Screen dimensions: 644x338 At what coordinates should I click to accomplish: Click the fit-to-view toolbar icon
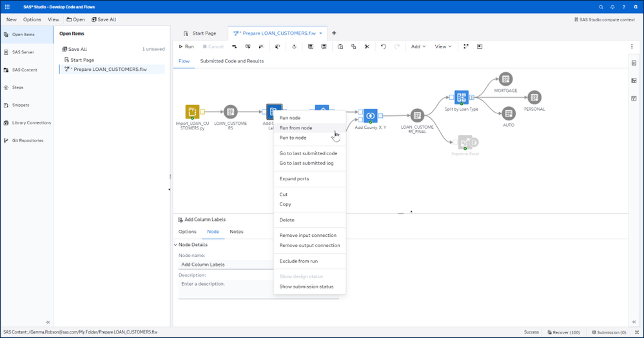coord(480,47)
